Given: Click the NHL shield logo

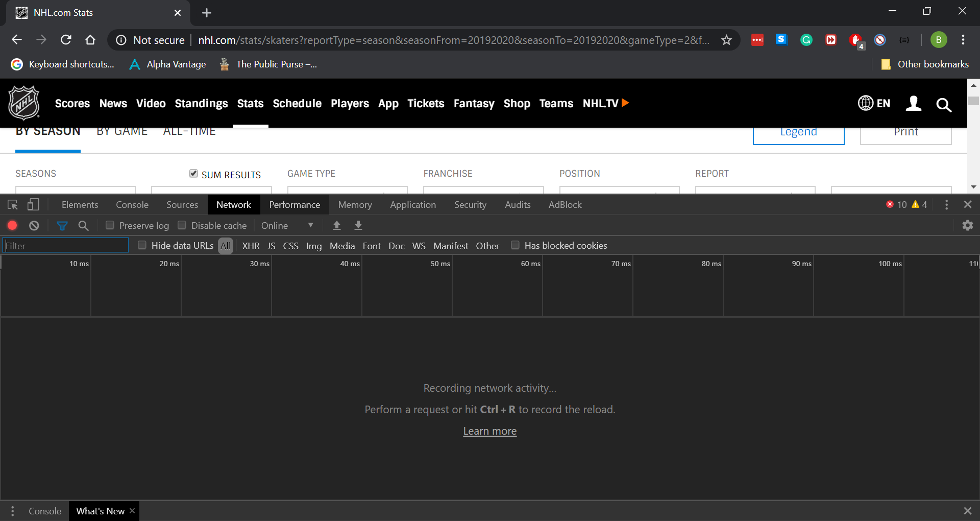Looking at the screenshot, I should [24, 103].
